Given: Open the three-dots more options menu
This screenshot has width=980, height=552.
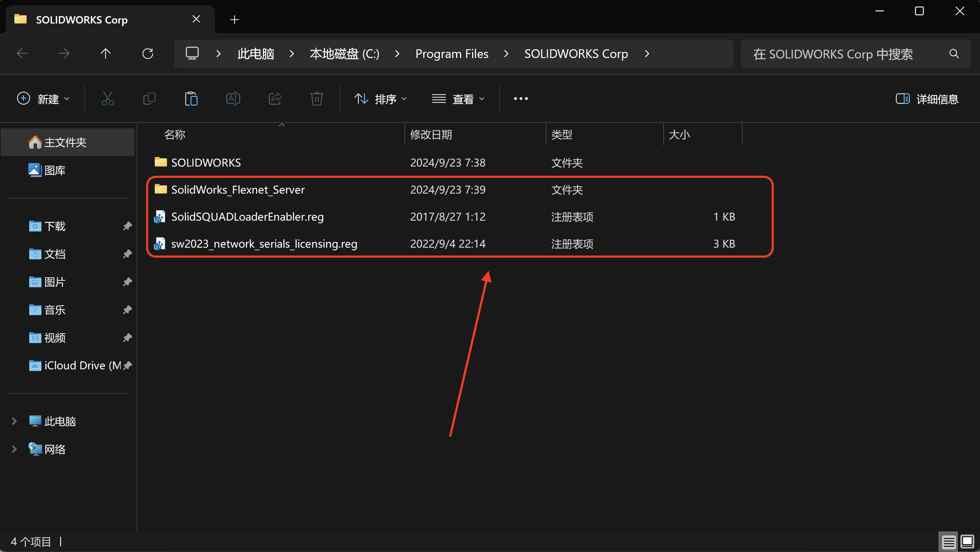Looking at the screenshot, I should click(x=521, y=99).
